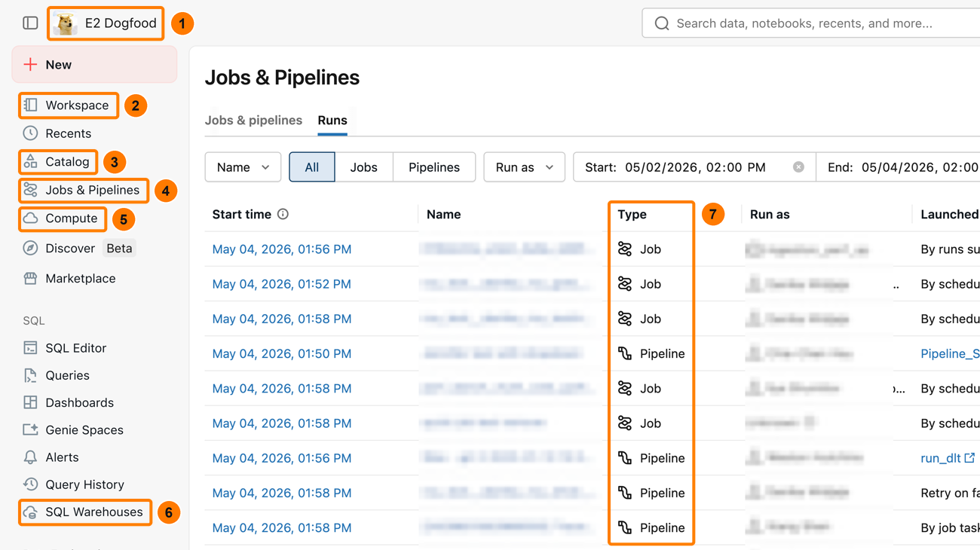Click the info icon beside Start time

[283, 214]
